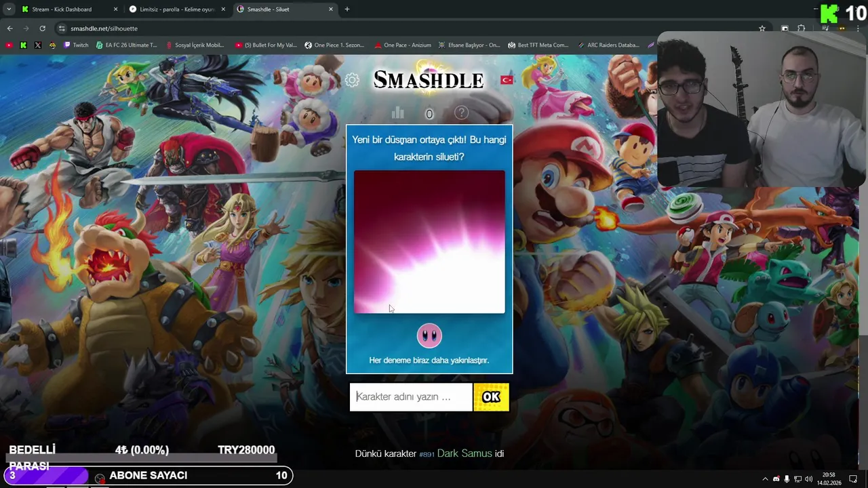Viewport: 868px width, 488px height.
Task: Show hidden system tray icons
Action: [765, 479]
